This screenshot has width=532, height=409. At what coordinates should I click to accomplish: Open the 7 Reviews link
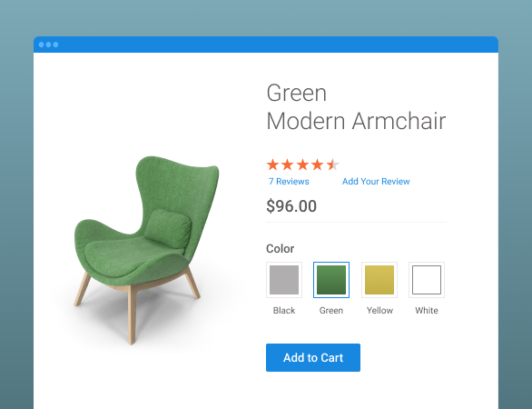pos(289,182)
